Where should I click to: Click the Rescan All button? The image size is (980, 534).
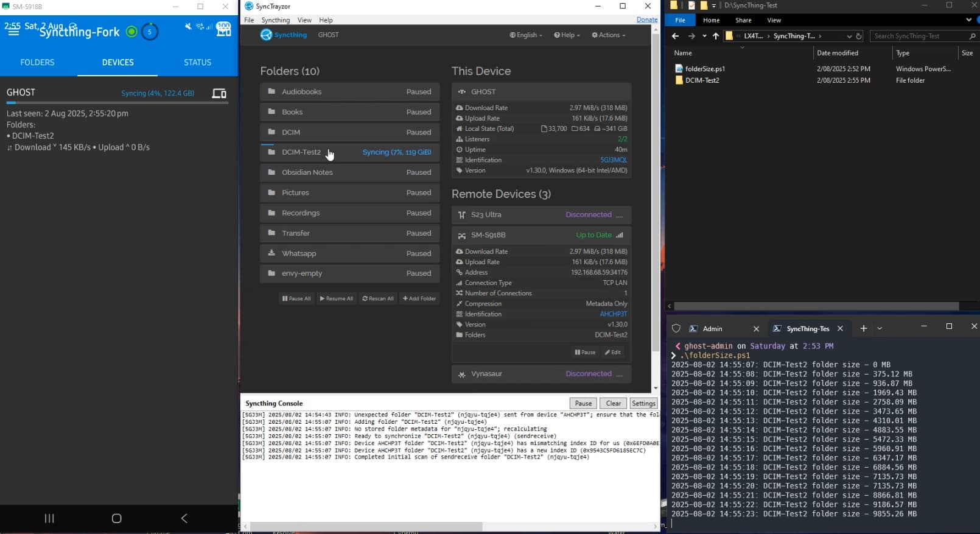(378, 298)
